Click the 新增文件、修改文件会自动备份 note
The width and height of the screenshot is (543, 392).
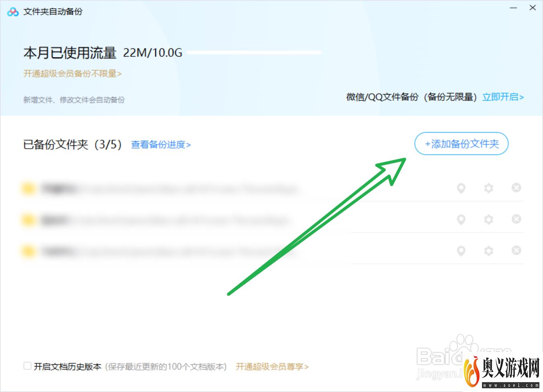(x=74, y=100)
